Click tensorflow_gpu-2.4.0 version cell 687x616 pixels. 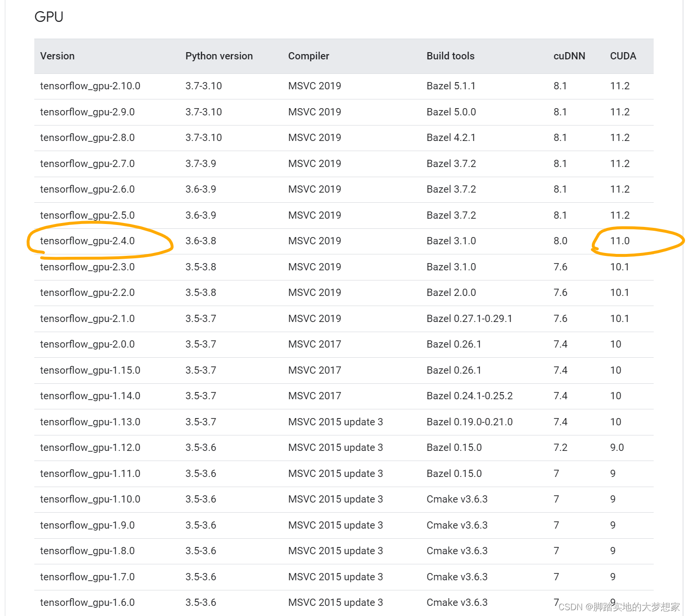tap(87, 241)
